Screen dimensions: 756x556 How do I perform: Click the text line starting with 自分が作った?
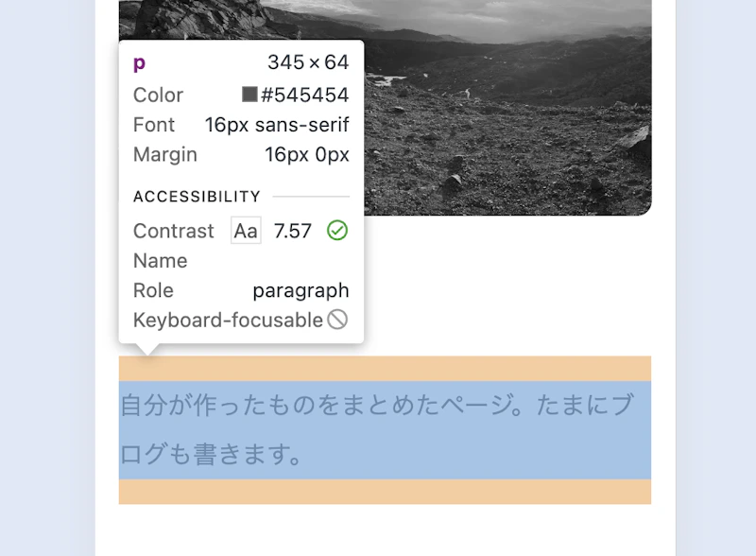[376, 406]
